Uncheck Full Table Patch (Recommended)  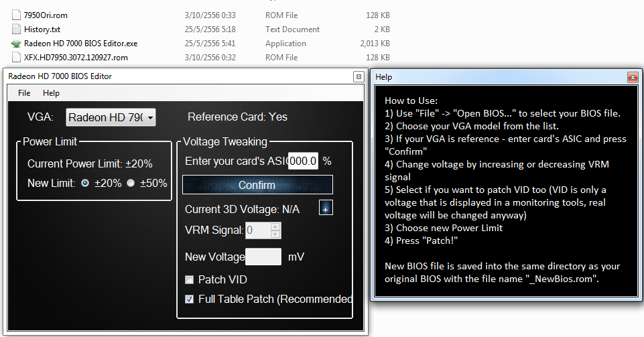190,299
